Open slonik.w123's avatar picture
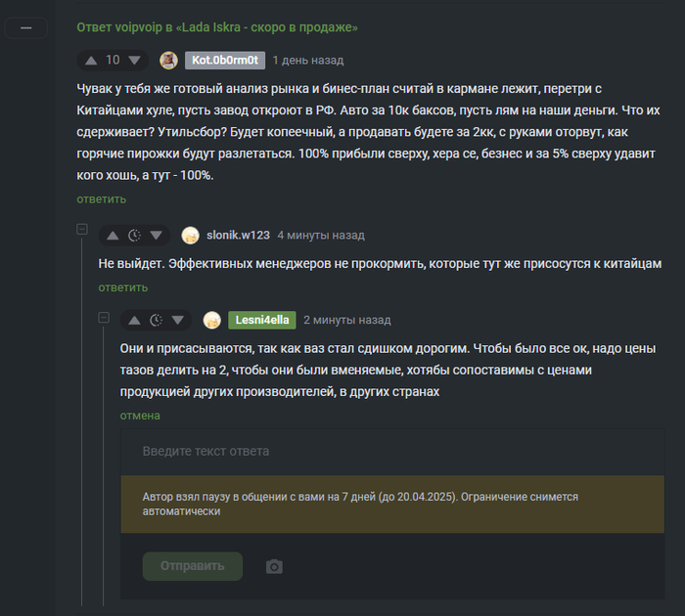 (191, 236)
